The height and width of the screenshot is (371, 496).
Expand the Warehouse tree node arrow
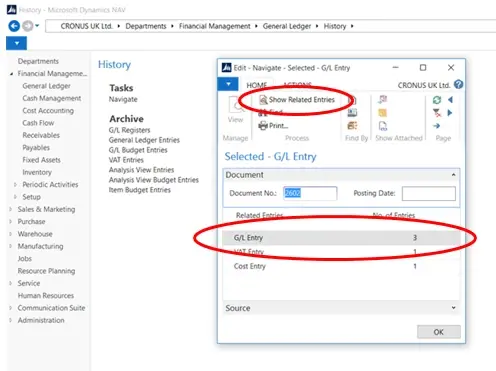click(x=11, y=234)
